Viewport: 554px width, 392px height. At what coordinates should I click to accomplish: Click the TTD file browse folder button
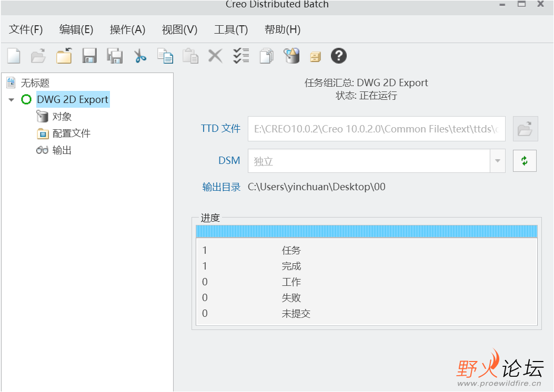tap(526, 128)
